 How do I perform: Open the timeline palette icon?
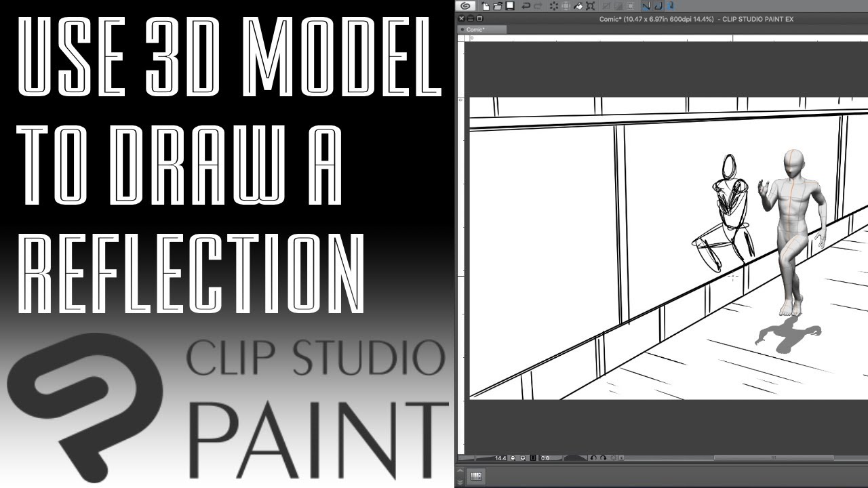[476, 476]
